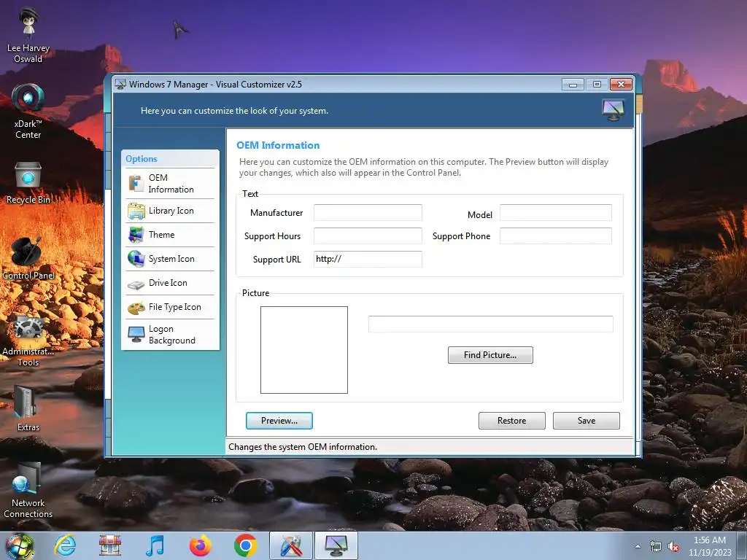Select the Network Connections desktop icon

coord(28,491)
